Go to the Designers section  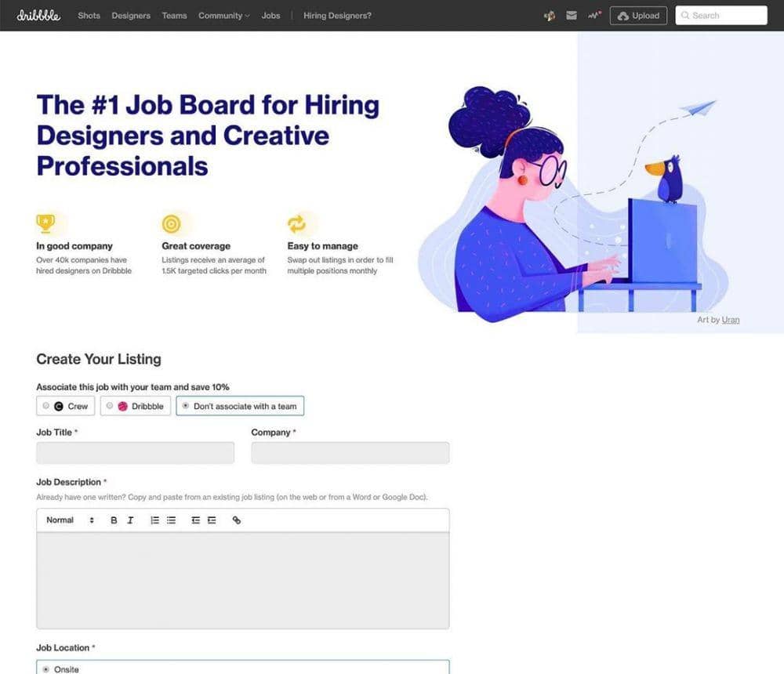130,15
